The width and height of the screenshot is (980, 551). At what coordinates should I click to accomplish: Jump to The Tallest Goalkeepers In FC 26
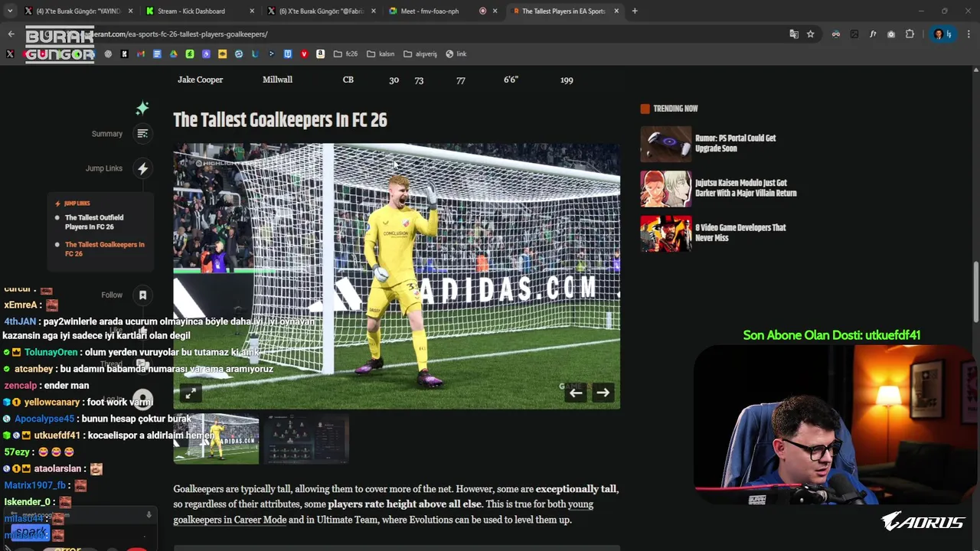pyautogui.click(x=104, y=249)
